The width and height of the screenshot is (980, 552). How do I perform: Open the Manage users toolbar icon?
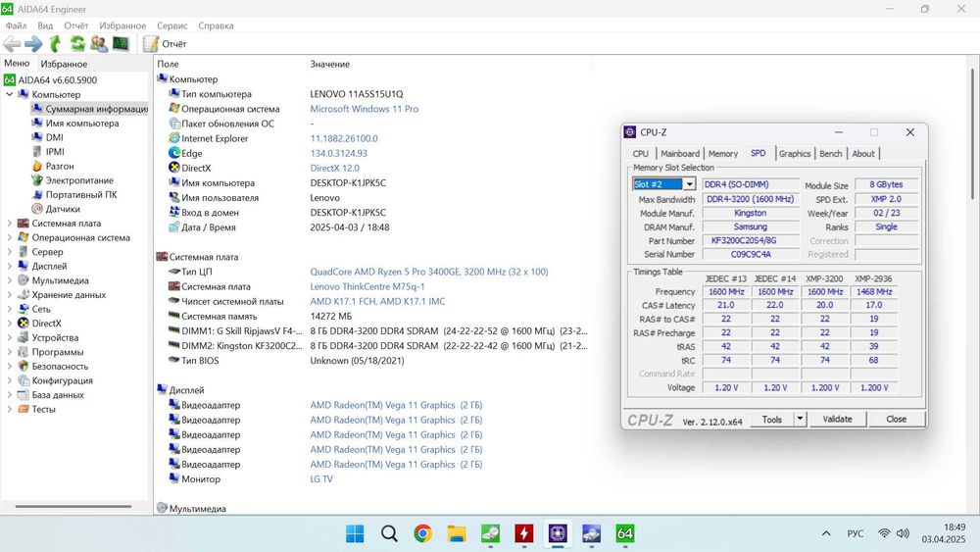click(x=99, y=44)
